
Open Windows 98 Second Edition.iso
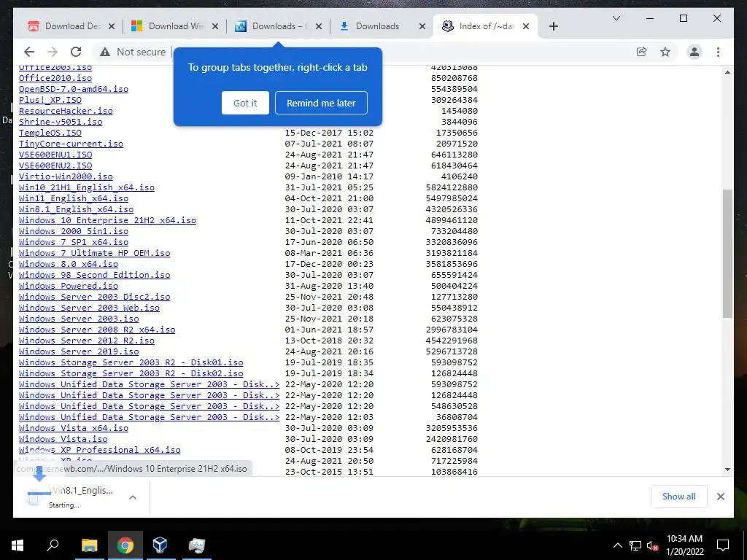[94, 275]
